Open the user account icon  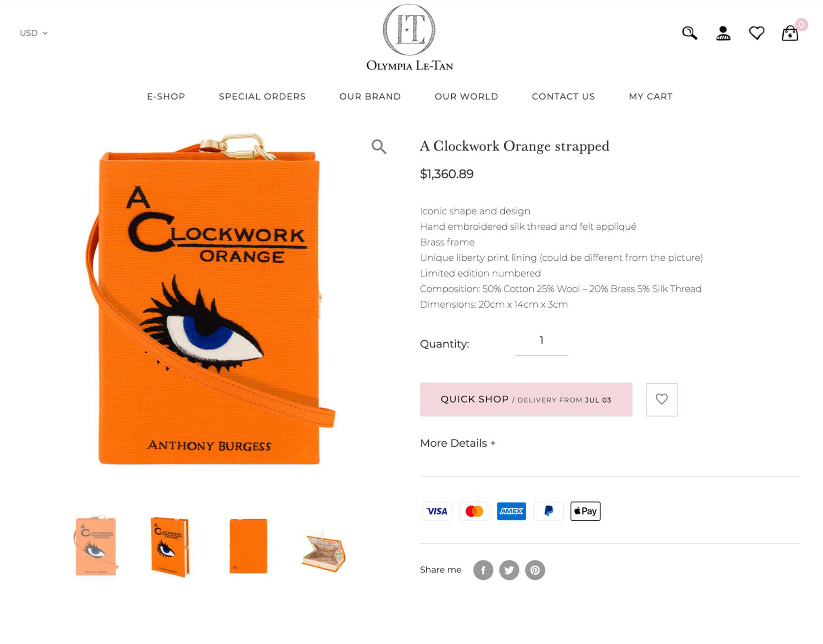point(723,33)
